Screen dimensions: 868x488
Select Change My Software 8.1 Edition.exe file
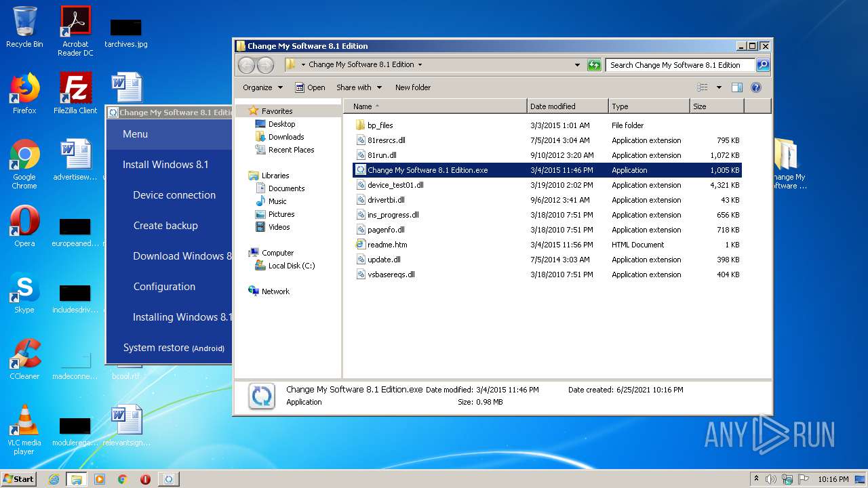pyautogui.click(x=547, y=170)
